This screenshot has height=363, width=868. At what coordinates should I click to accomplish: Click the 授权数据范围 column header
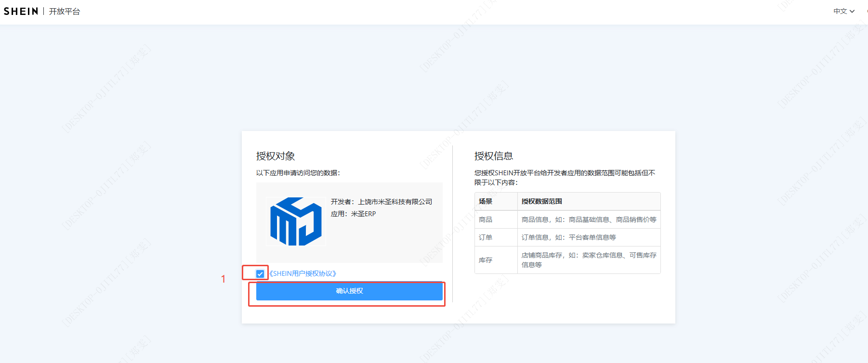pyautogui.click(x=541, y=201)
